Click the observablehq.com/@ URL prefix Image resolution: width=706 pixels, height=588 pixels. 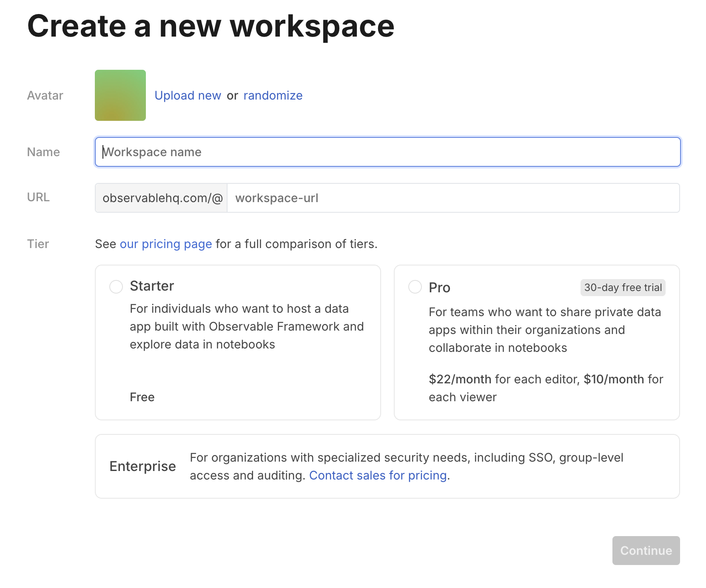tap(161, 198)
